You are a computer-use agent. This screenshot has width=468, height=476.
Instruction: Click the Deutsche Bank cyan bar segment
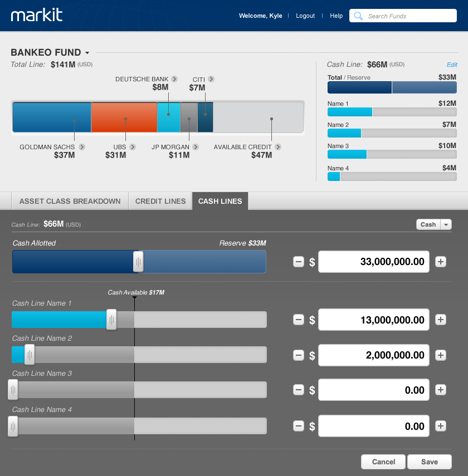tap(169, 117)
